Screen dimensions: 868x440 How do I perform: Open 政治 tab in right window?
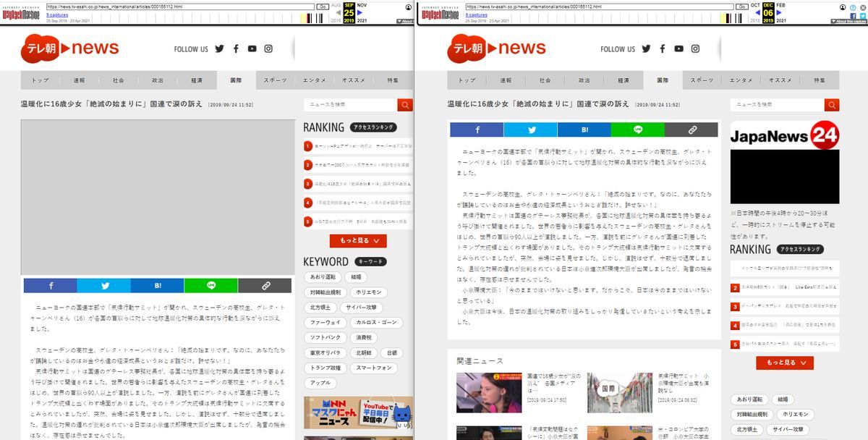click(x=584, y=80)
